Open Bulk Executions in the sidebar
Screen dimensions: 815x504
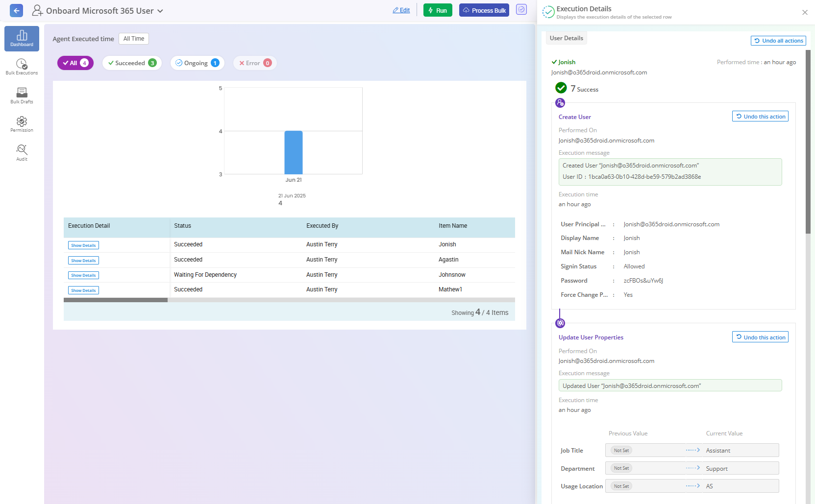point(22,67)
